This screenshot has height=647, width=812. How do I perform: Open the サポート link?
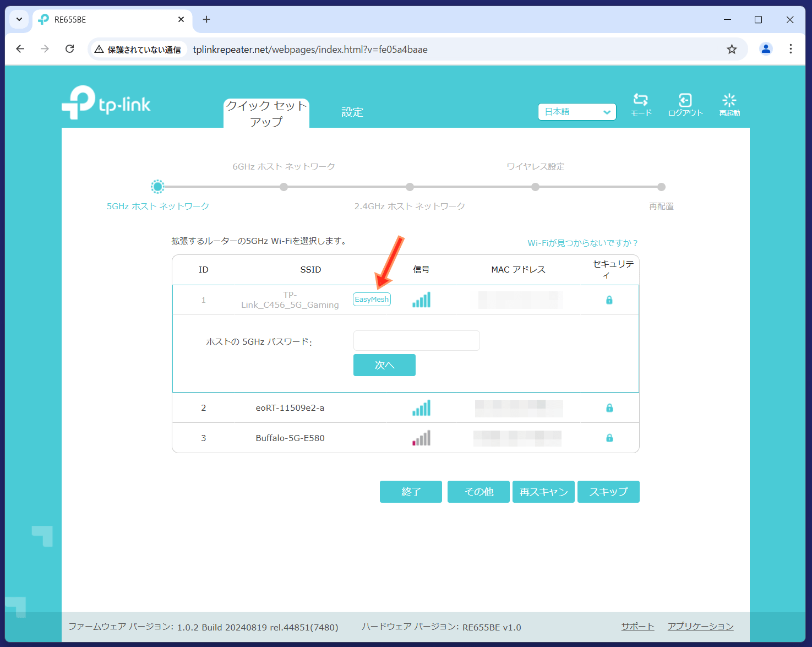637,627
